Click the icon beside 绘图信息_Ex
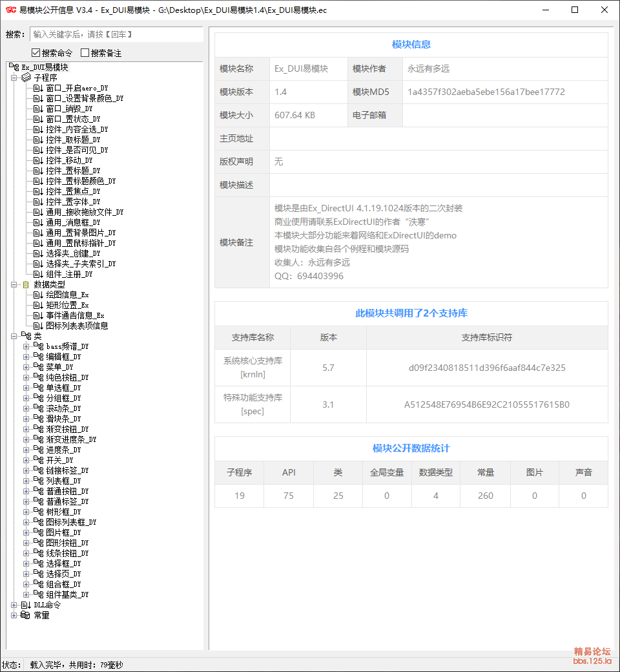 click(x=38, y=295)
